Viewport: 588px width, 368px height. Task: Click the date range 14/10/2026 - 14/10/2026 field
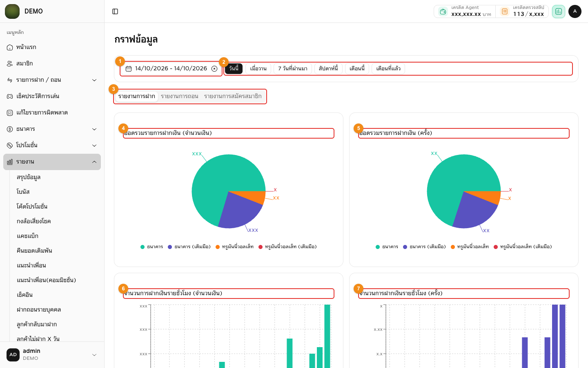click(171, 69)
